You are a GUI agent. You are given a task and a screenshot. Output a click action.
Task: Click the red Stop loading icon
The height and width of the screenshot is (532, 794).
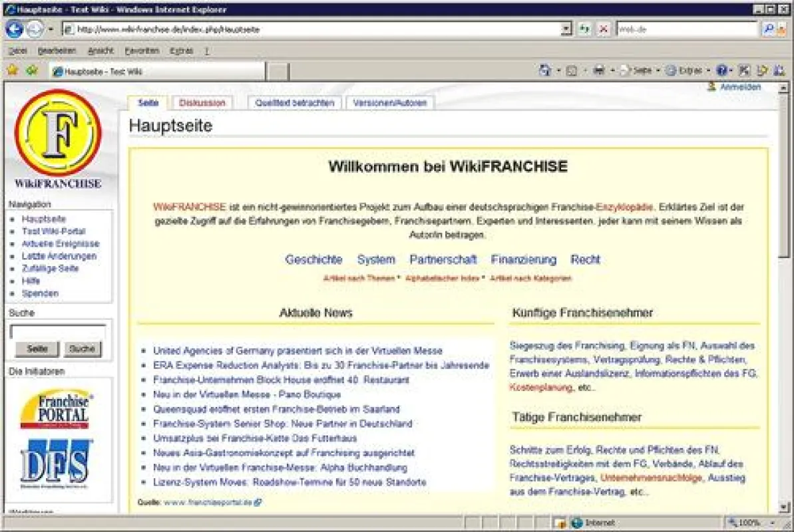point(603,29)
